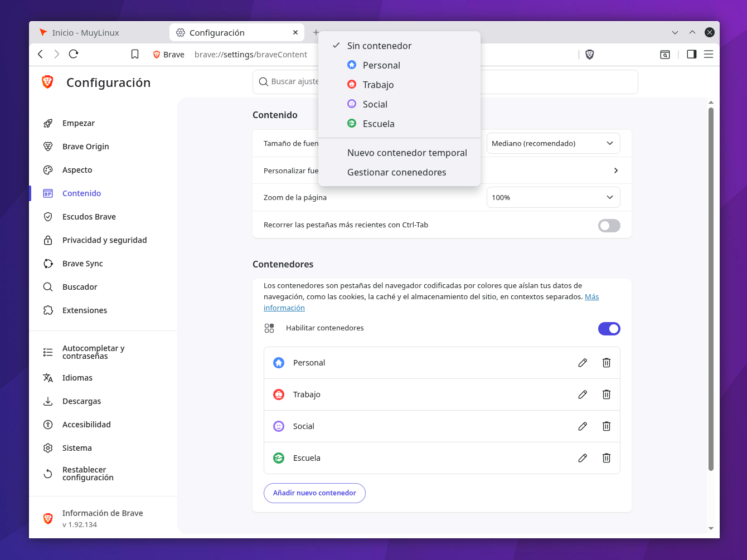Delete the Social container
The height and width of the screenshot is (560, 747).
(607, 426)
